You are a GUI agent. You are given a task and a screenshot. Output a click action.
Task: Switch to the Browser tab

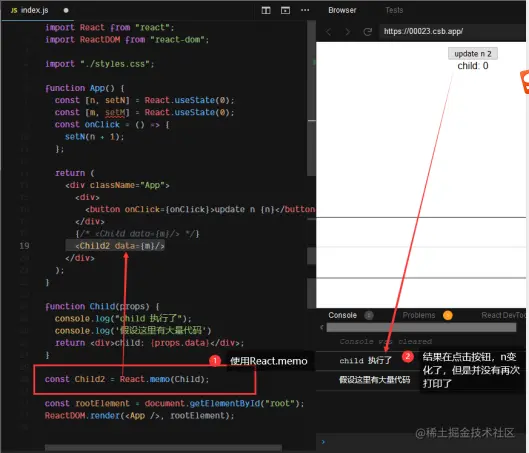coord(342,10)
